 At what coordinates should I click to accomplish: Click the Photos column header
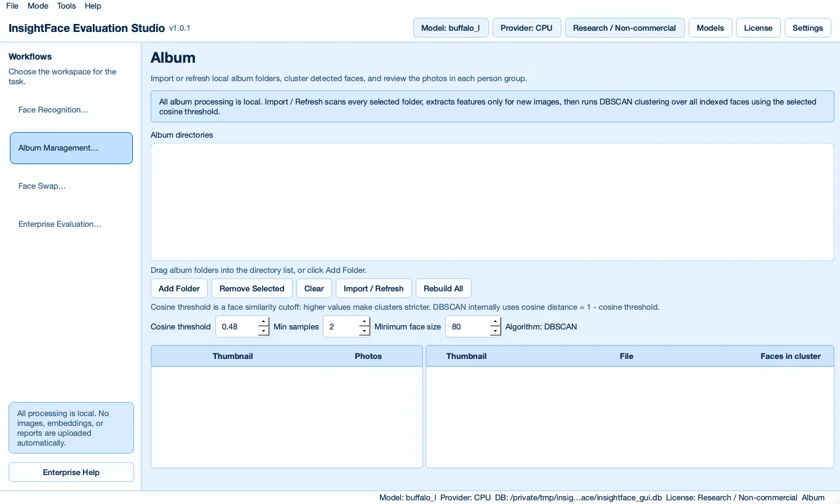point(368,356)
